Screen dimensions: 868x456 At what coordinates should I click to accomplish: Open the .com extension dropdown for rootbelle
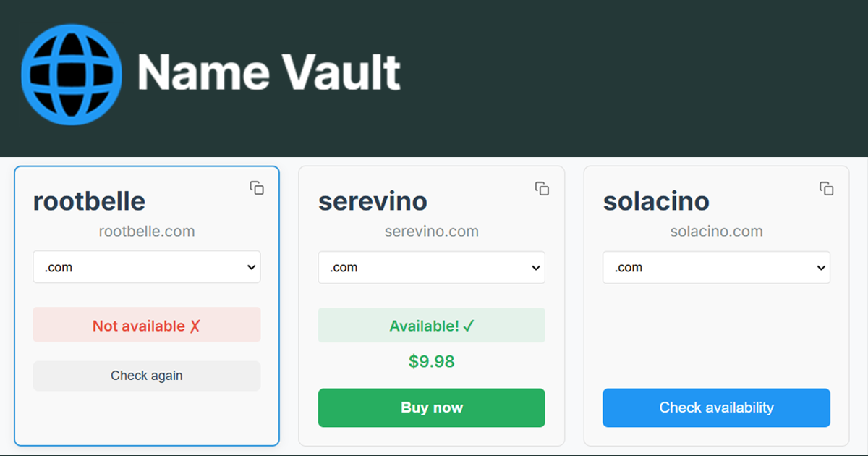click(x=147, y=267)
